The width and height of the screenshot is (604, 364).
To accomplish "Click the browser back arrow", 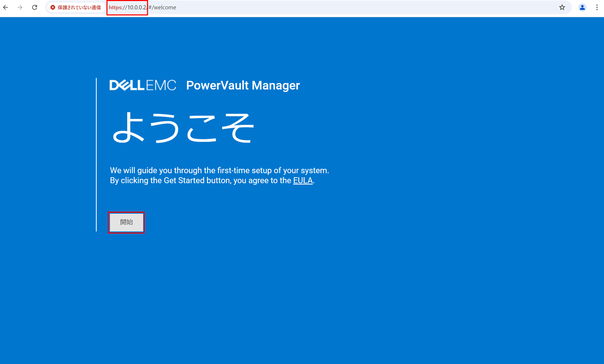I will tap(6, 7).
